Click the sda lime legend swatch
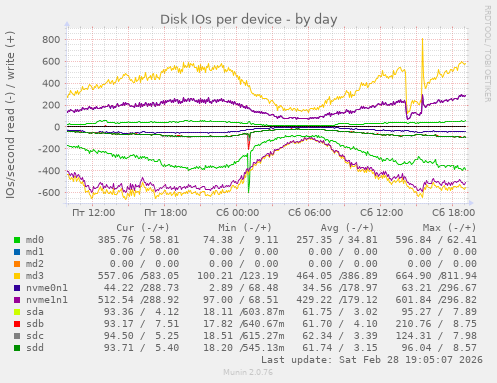Viewport: 497px width, 383px height. [17, 312]
